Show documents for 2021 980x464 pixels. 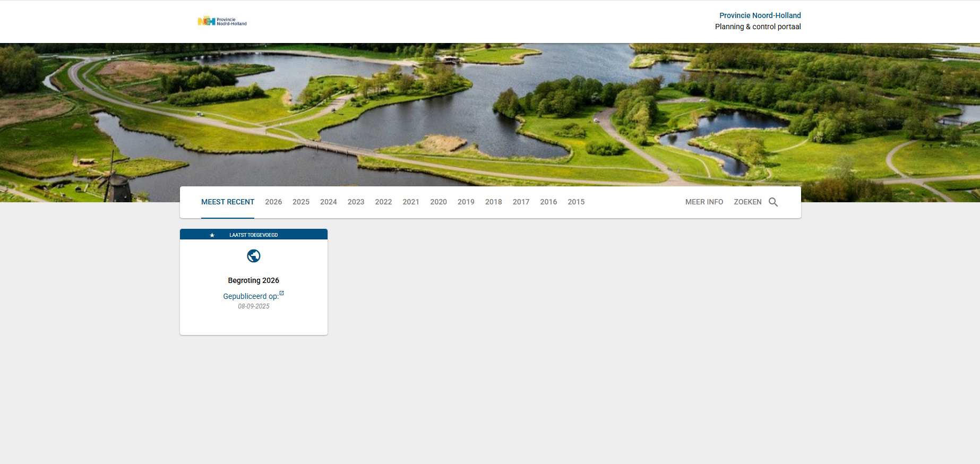[x=411, y=202]
